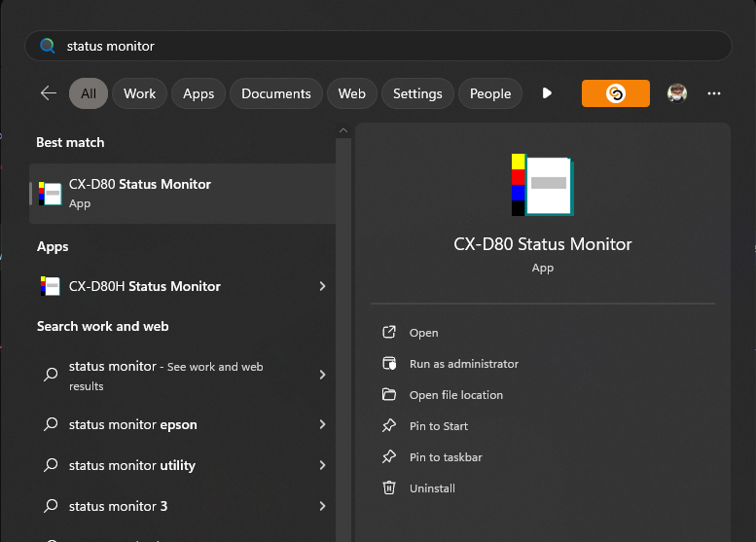Click the Pin to taskbar pin icon
Viewport: 756px width, 542px height.
click(389, 456)
